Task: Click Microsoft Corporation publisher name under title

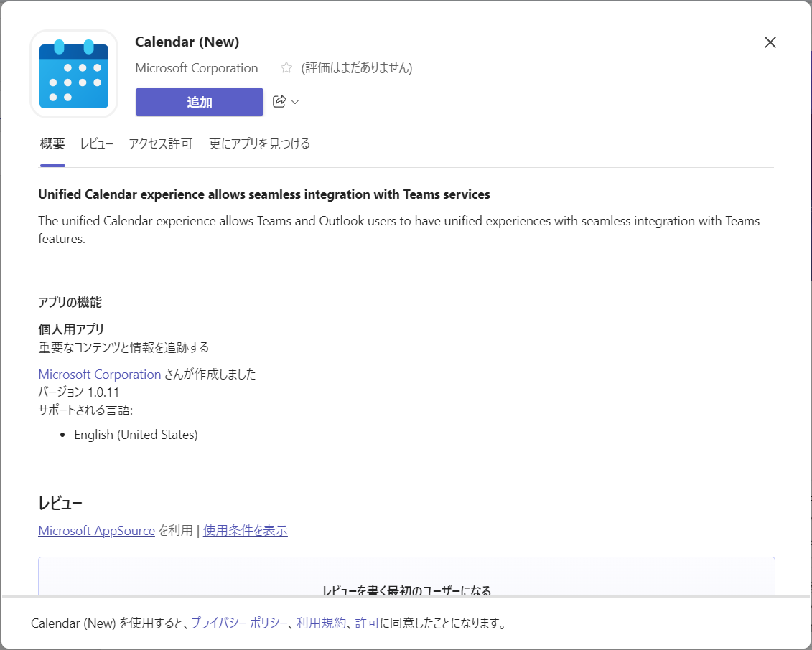Action: tap(196, 67)
